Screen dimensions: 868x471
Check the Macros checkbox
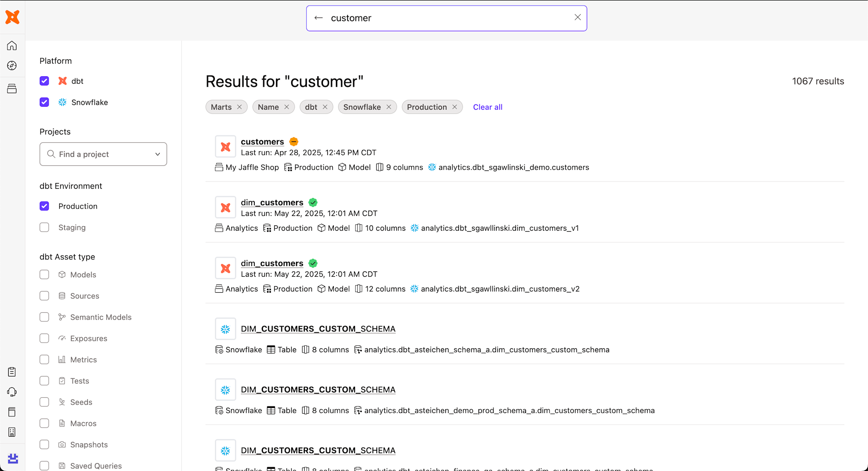tap(44, 423)
